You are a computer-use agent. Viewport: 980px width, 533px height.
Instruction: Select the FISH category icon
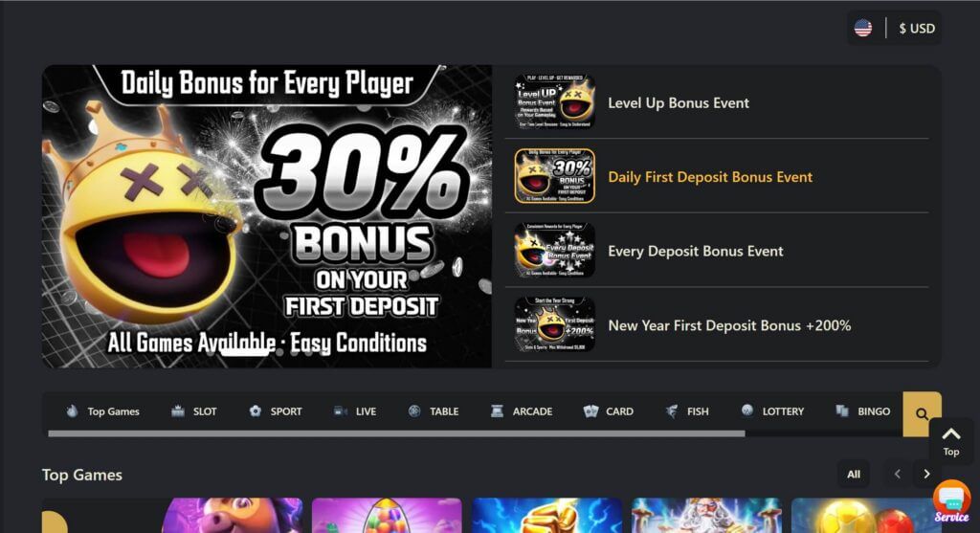click(x=671, y=411)
